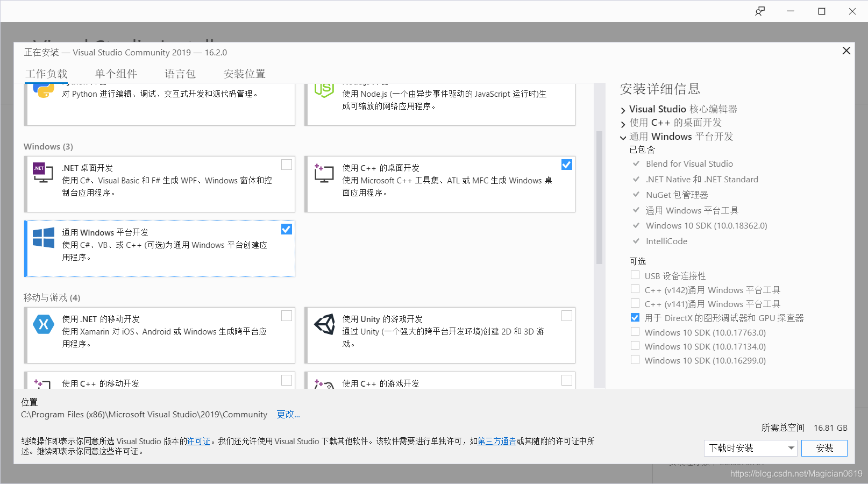Viewport: 868px width, 484px height.
Task: Click IntelliCode included item
Action: [x=666, y=241]
